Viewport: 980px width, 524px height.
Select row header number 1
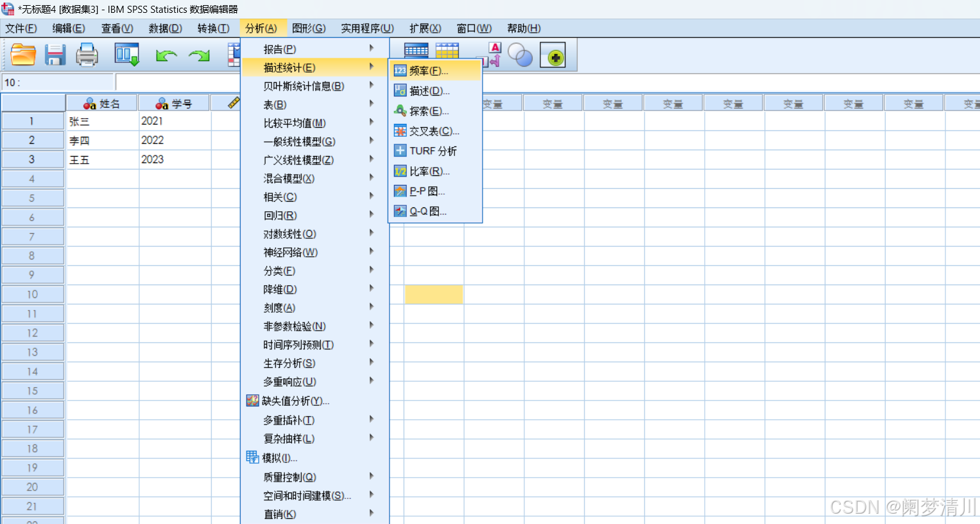tap(32, 121)
